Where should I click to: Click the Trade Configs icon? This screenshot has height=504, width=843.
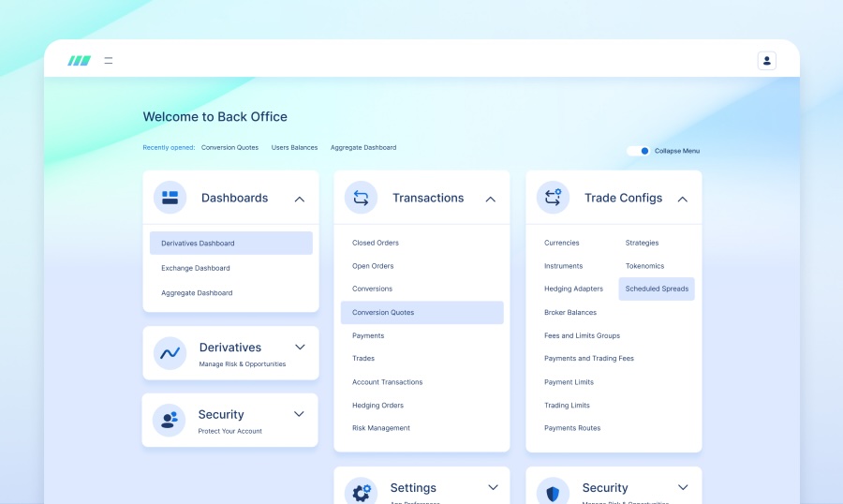pos(553,198)
